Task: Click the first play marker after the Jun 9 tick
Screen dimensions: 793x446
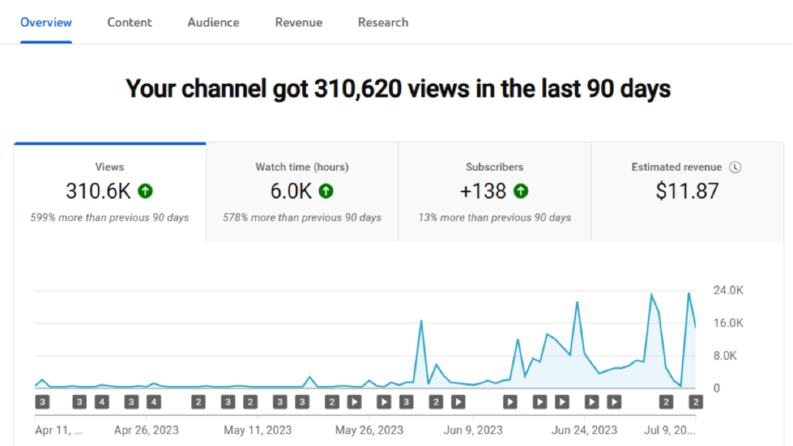Action: (x=510, y=402)
